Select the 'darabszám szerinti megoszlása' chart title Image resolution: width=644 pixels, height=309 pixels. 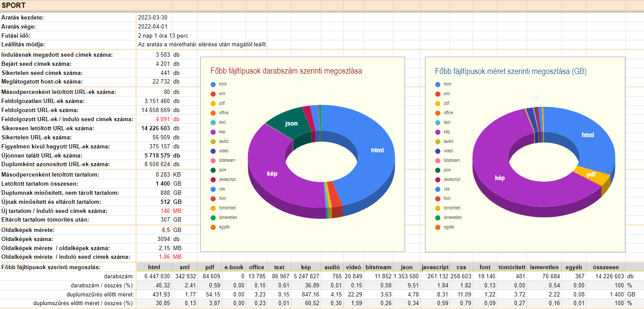pos(286,71)
